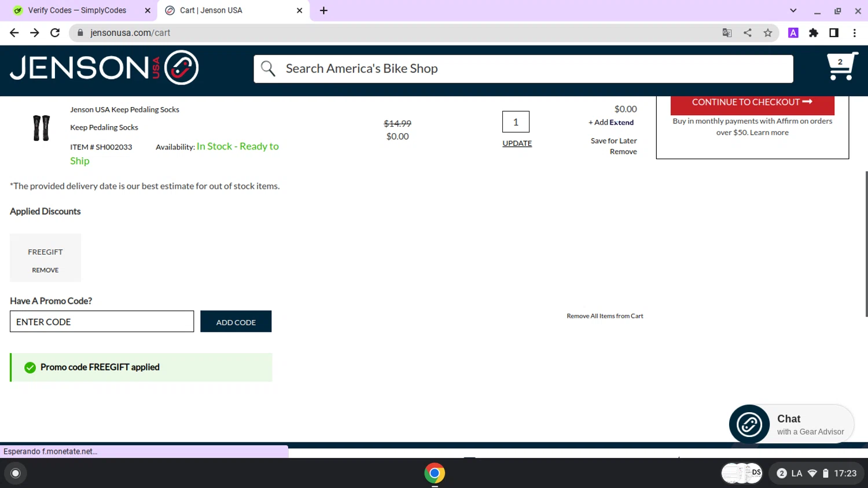Click the LA keyboard language indicator
868x488 pixels.
coord(797,473)
